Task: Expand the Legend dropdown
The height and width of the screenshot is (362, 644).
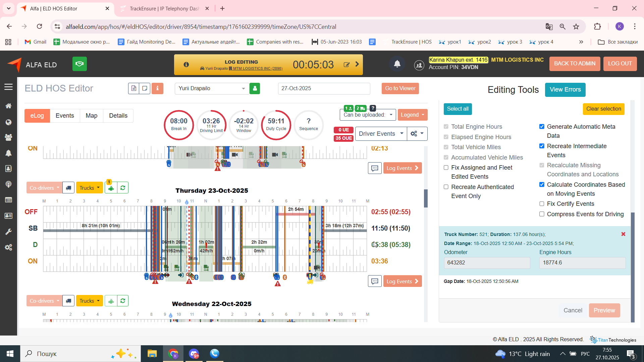Action: 412,115
